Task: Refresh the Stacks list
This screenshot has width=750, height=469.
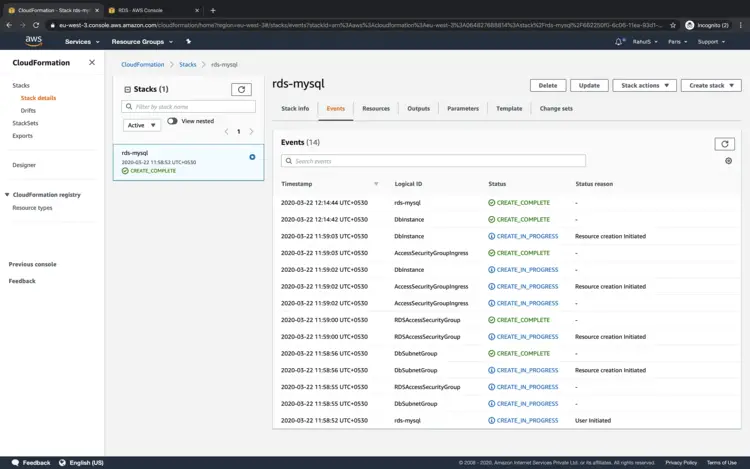Action: 241,89
